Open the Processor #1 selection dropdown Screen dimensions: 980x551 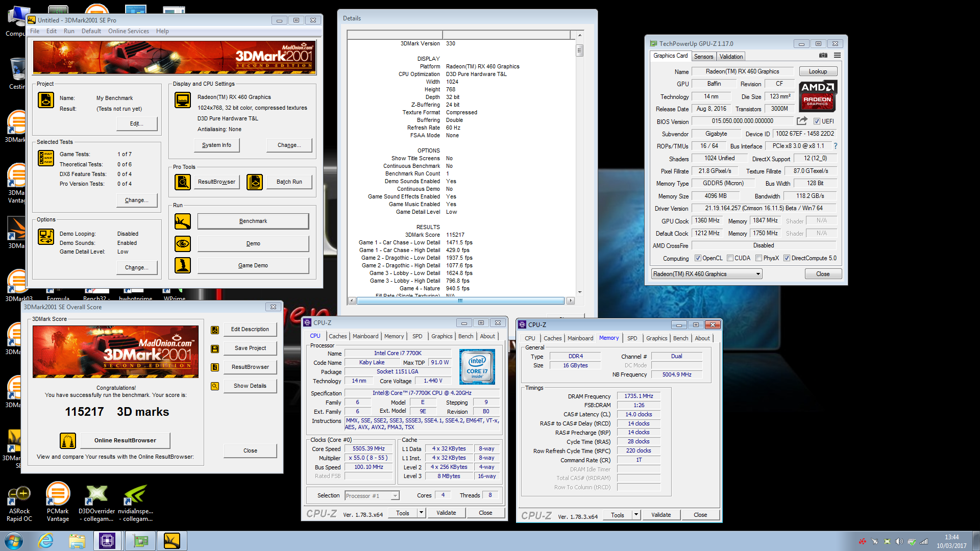[x=372, y=496]
